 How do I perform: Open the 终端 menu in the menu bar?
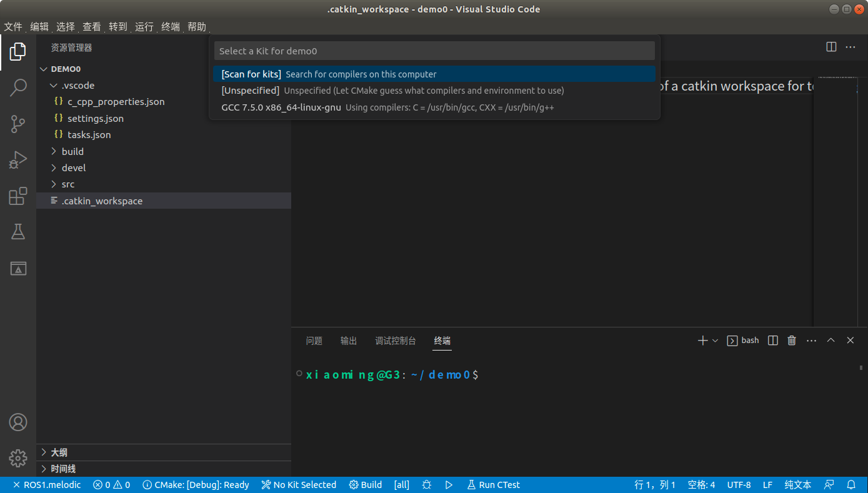(171, 26)
